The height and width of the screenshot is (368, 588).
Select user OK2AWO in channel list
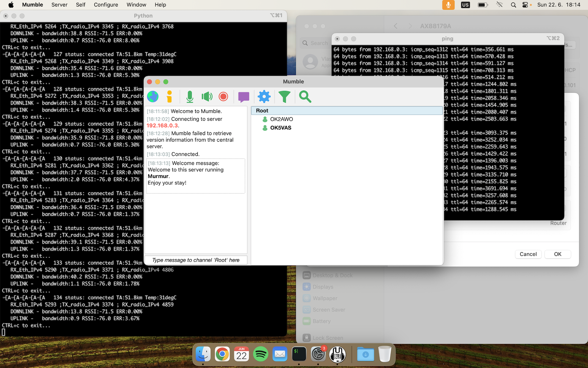click(281, 119)
